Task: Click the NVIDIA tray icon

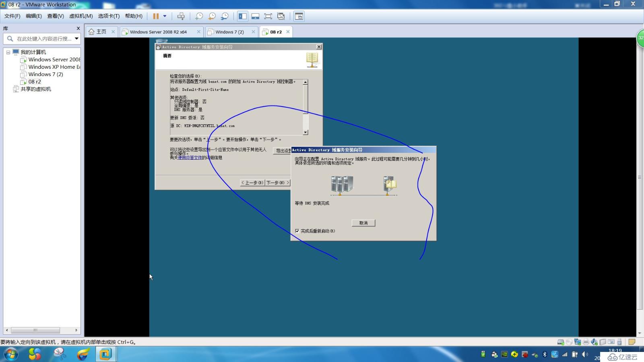Action: (x=504, y=354)
